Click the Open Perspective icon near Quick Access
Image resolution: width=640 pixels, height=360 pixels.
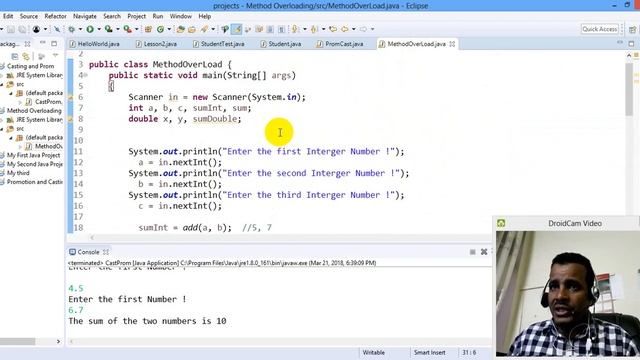632,29
